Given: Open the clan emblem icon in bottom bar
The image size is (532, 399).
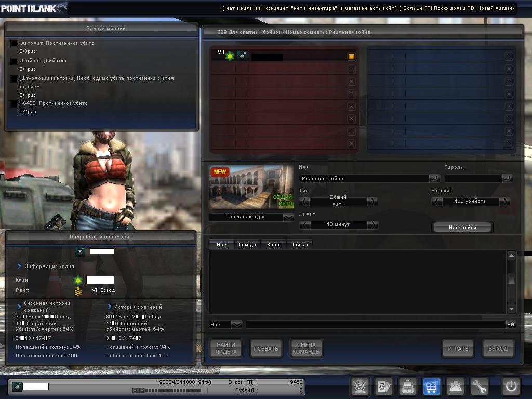Looking at the screenshot, I should (360, 387).
